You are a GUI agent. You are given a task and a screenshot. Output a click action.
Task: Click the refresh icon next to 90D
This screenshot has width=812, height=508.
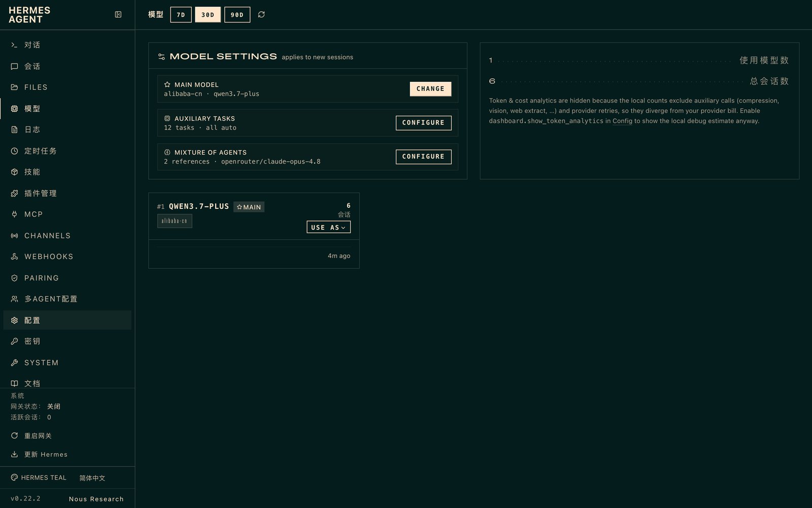pos(261,15)
